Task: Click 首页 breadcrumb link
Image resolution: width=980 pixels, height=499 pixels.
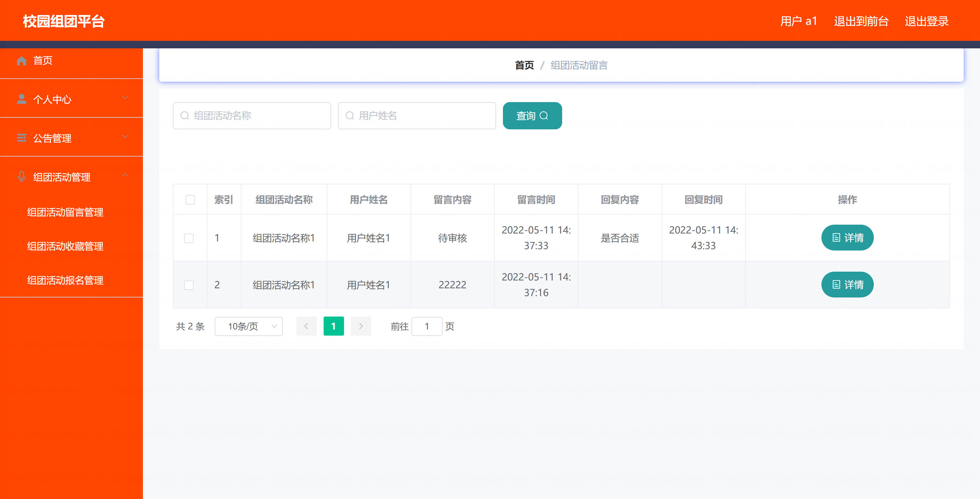Action: click(x=524, y=65)
